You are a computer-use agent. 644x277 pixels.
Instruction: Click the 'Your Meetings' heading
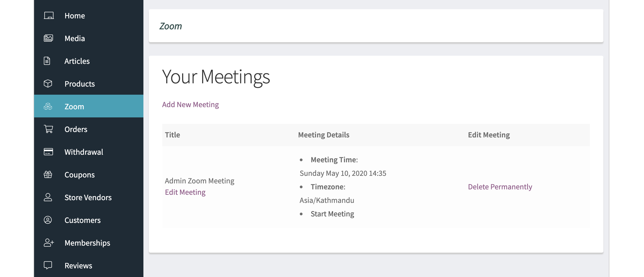point(216,77)
